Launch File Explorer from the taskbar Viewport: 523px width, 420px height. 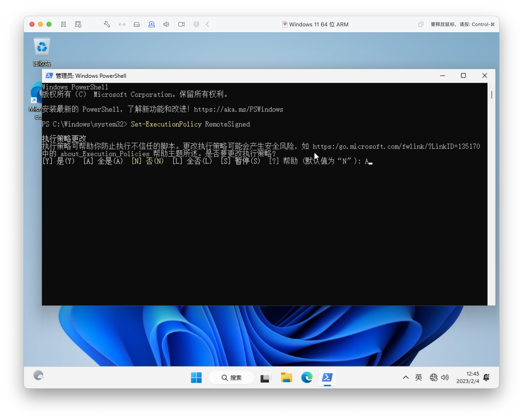[x=286, y=377]
